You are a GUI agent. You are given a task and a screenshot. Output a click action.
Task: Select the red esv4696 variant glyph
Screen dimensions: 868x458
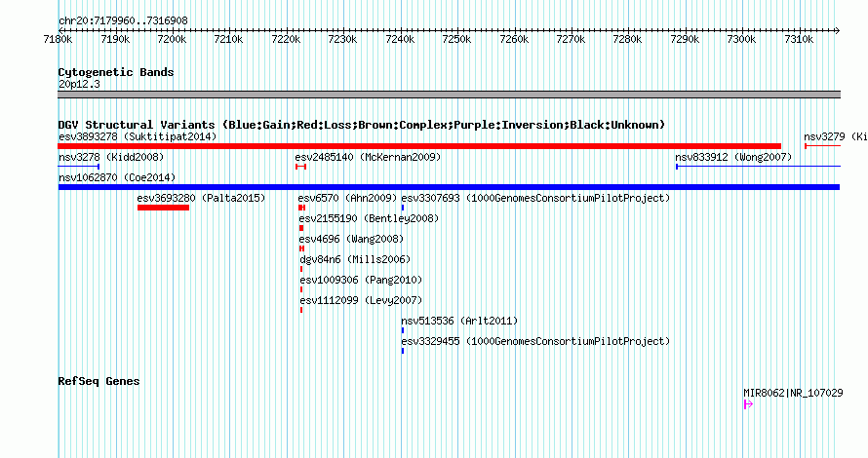pos(301,248)
